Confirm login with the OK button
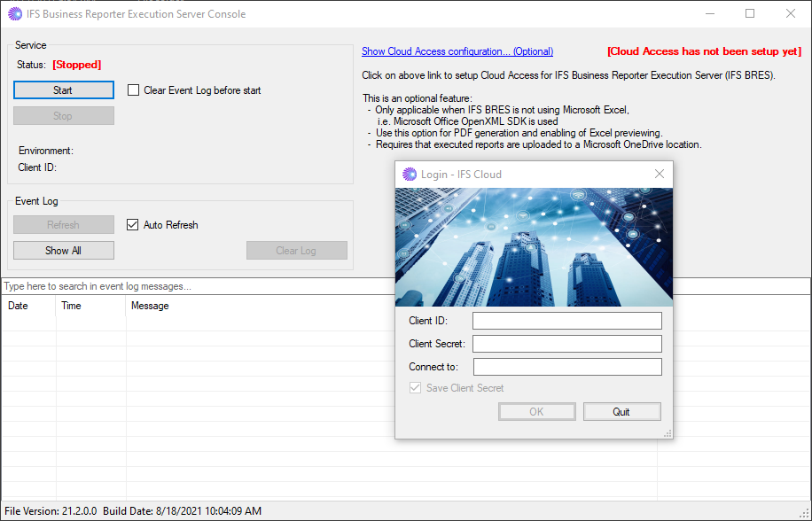Screen dimensions: 812x521 click(x=536, y=411)
